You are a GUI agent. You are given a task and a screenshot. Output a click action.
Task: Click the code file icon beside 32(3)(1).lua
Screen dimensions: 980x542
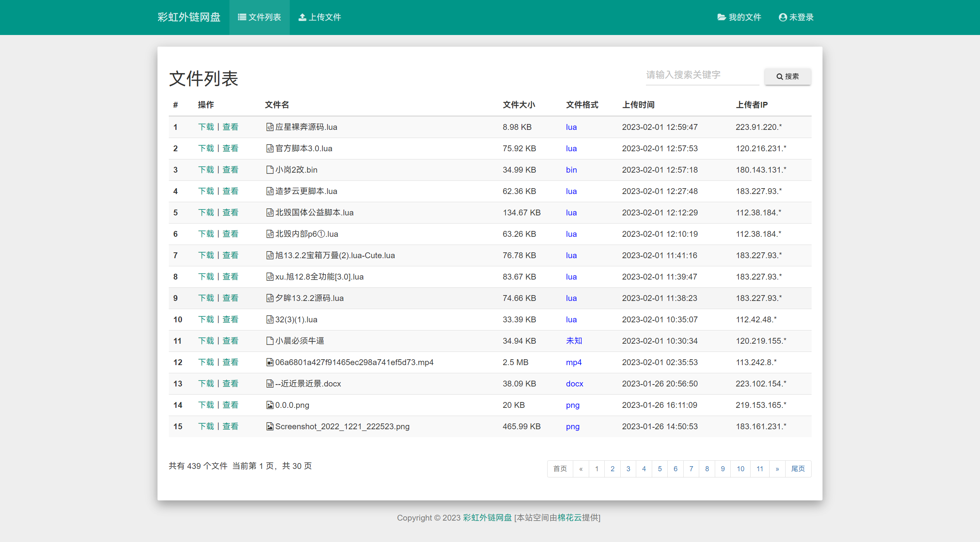(269, 320)
